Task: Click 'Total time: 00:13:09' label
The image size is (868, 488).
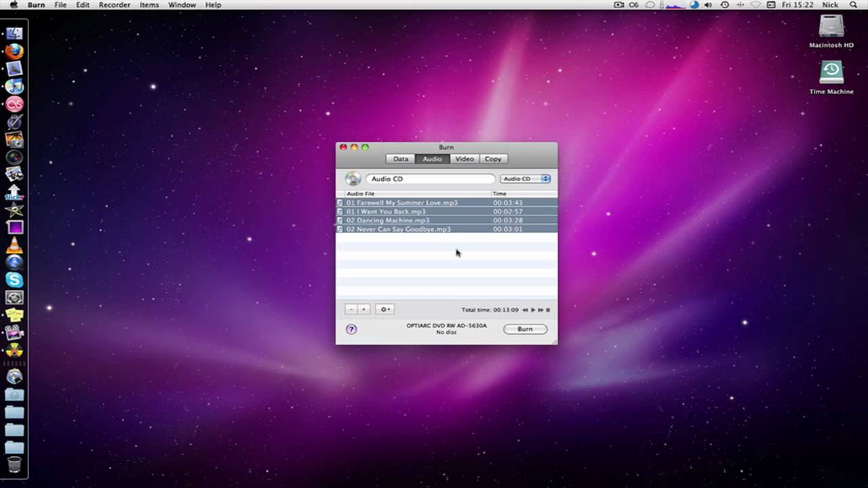Action: 490,310
